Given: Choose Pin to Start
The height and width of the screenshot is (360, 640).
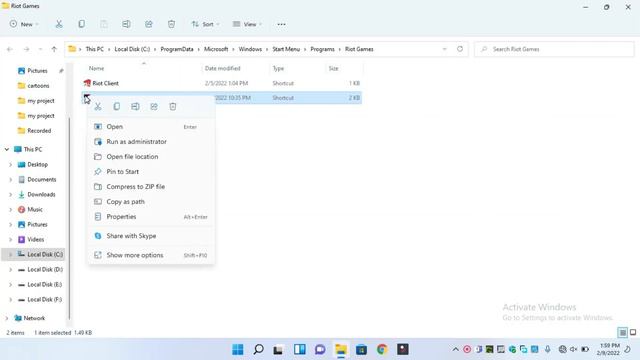Looking at the screenshot, I should click(151, 172).
